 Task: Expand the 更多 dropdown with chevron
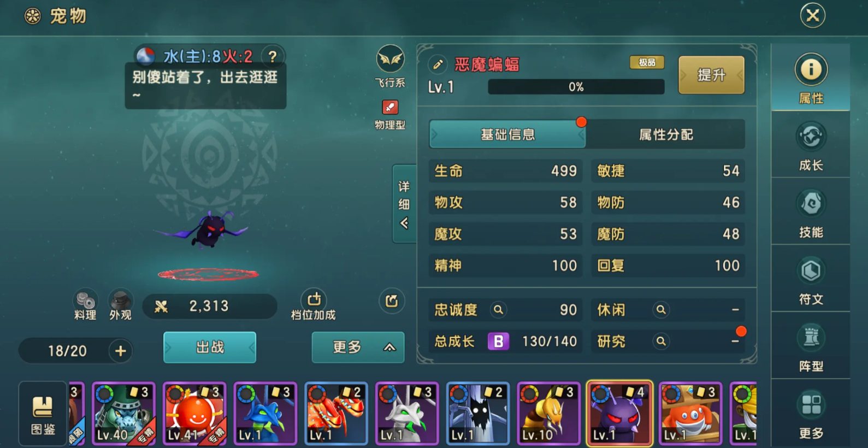point(358,347)
